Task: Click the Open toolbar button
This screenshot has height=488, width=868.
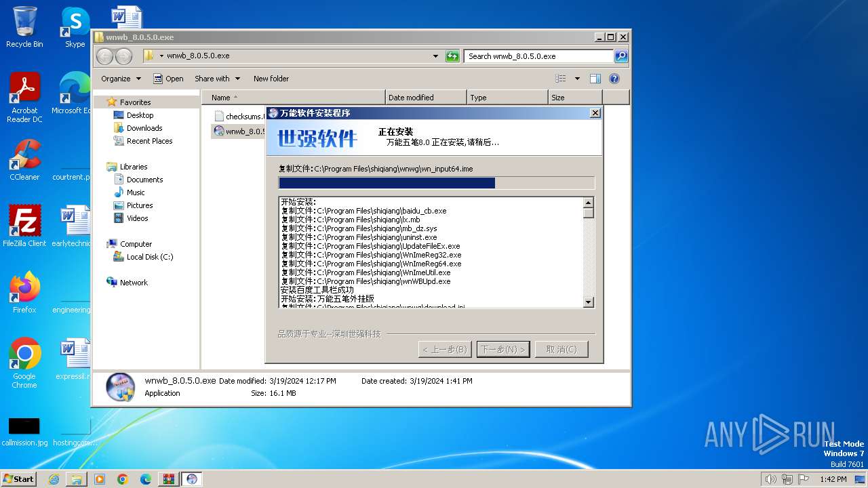Action: pos(168,79)
